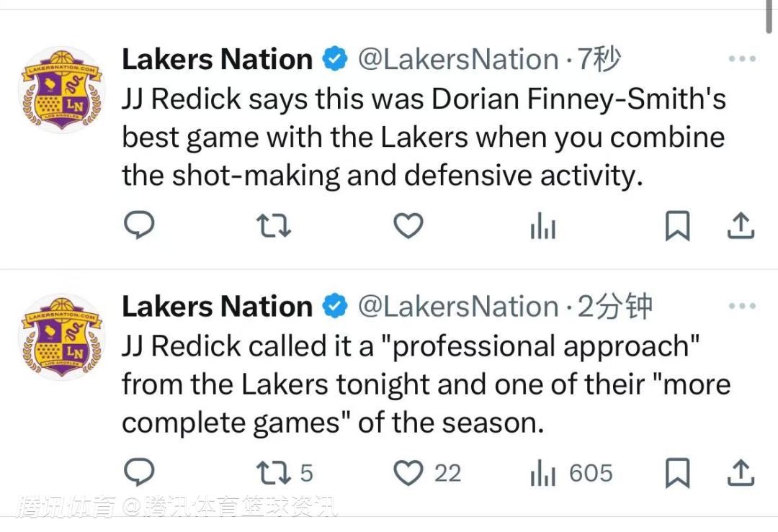Bookmark the "professional approach" tweet

(676, 473)
